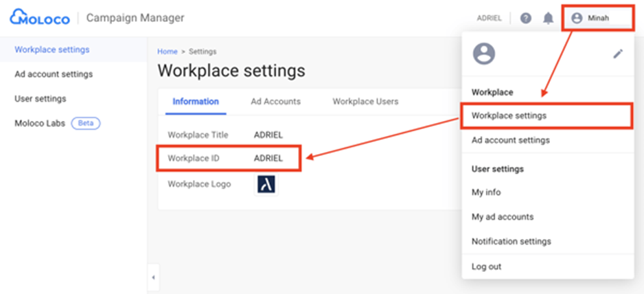Viewport: 644px width, 294px height.
Task: Click the Workplace section header in dropdown
Action: [492, 93]
